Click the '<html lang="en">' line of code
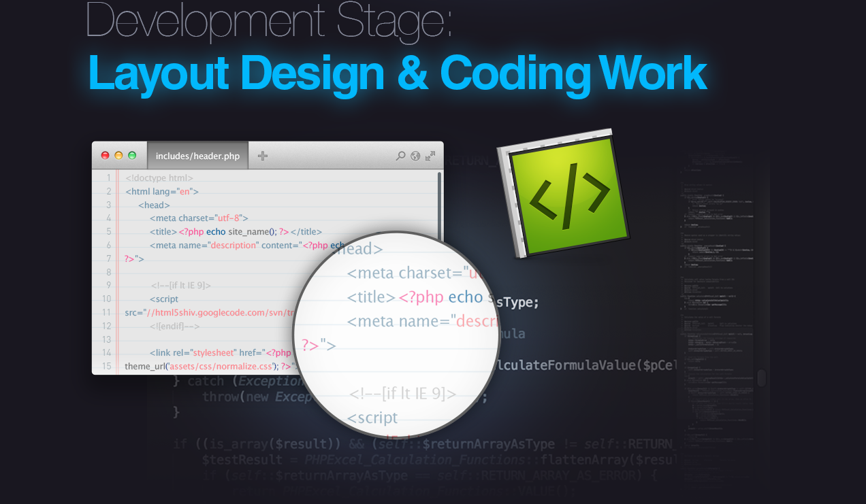This screenshot has width=866, height=504. (x=162, y=192)
